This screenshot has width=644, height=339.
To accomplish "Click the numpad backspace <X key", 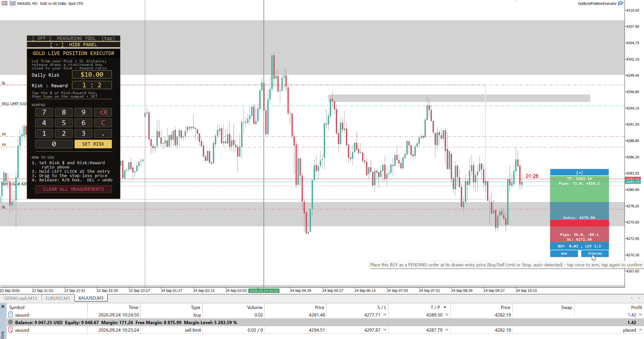I will pyautogui.click(x=103, y=112).
